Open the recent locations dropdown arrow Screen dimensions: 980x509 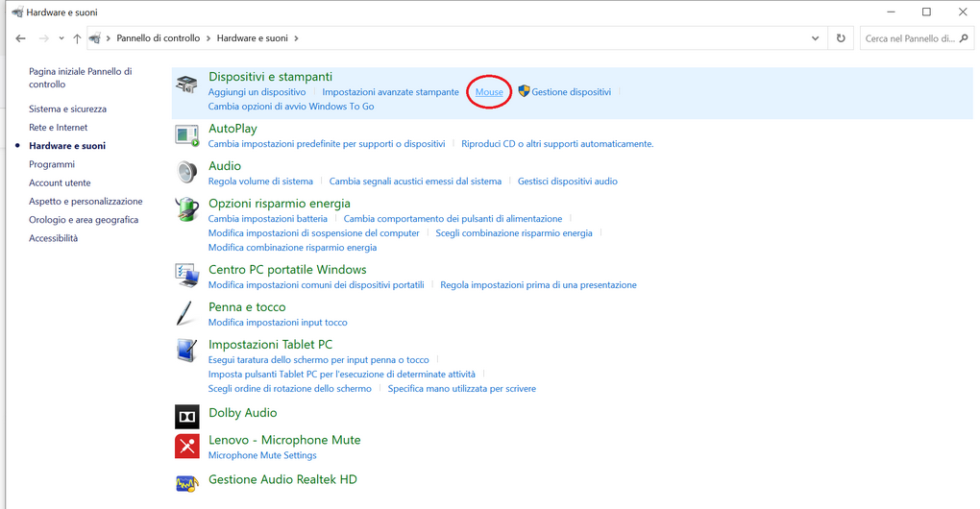(61, 38)
